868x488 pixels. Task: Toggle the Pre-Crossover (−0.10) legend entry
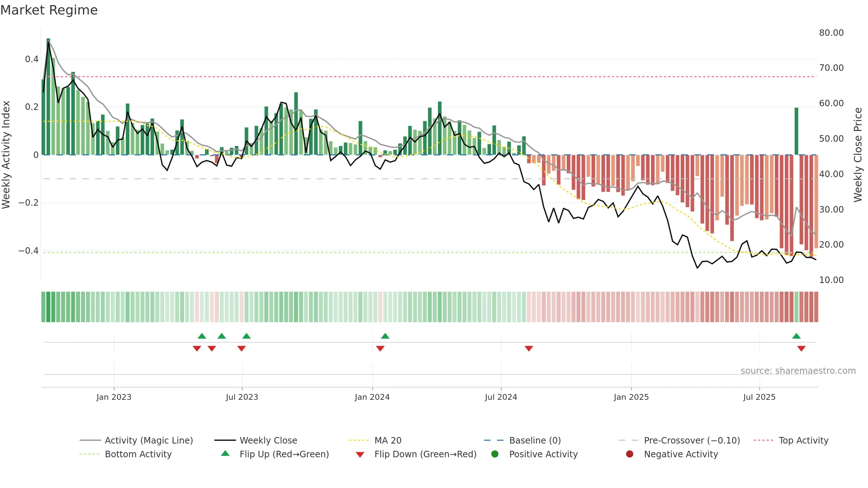(x=679, y=440)
